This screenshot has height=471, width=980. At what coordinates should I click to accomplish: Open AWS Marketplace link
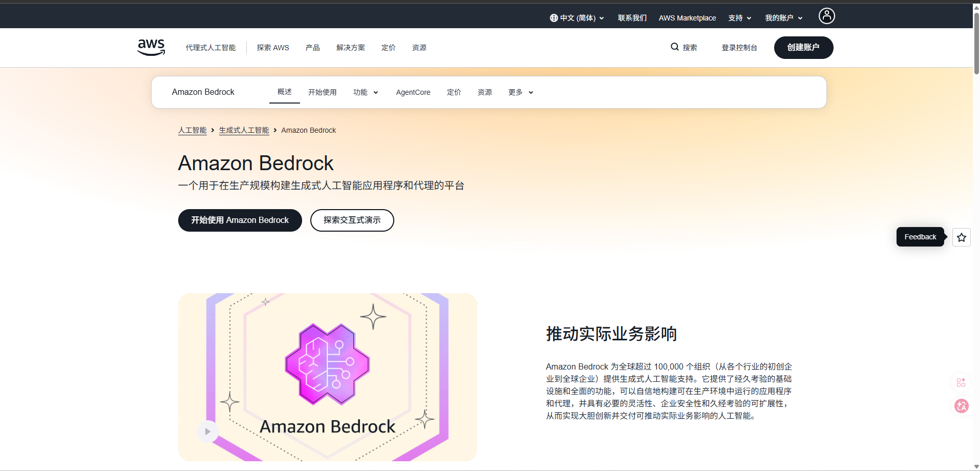pos(687,18)
